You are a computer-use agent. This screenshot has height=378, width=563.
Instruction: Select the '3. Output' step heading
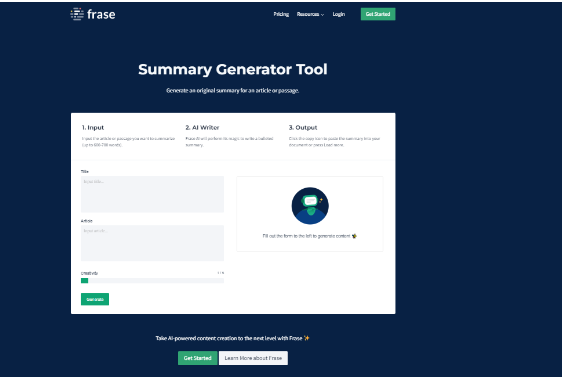[303, 127]
